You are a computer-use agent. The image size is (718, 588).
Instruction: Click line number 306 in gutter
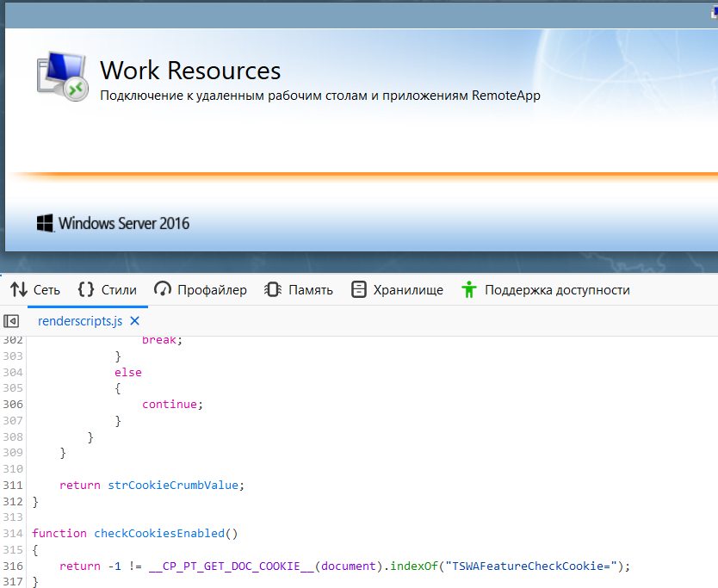click(x=13, y=405)
